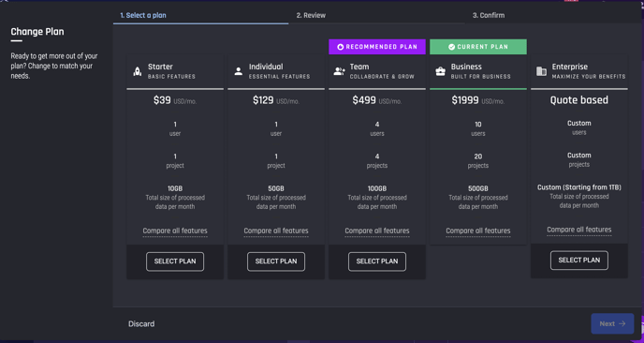Image resolution: width=644 pixels, height=343 pixels.
Task: Select the Starter plan button
Action: (175, 261)
